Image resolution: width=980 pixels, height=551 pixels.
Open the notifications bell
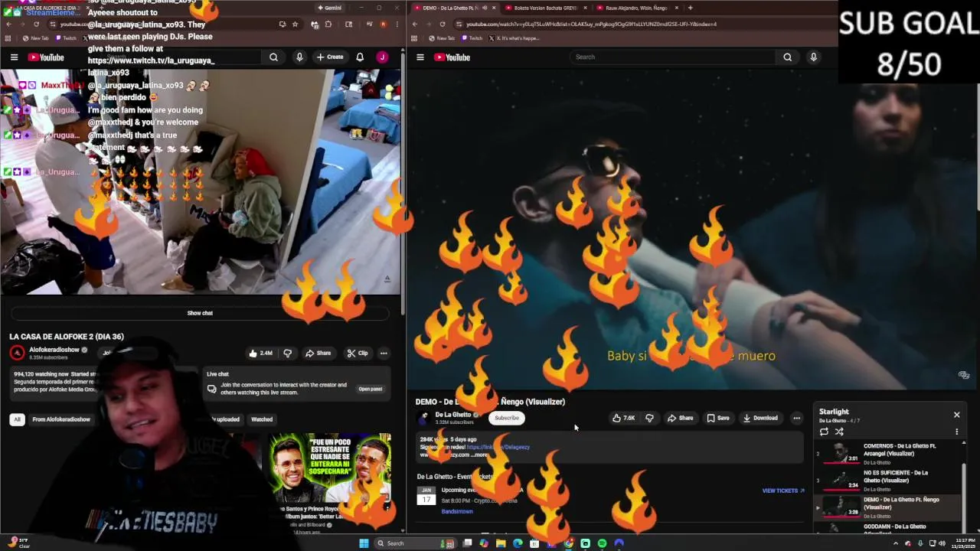point(360,57)
